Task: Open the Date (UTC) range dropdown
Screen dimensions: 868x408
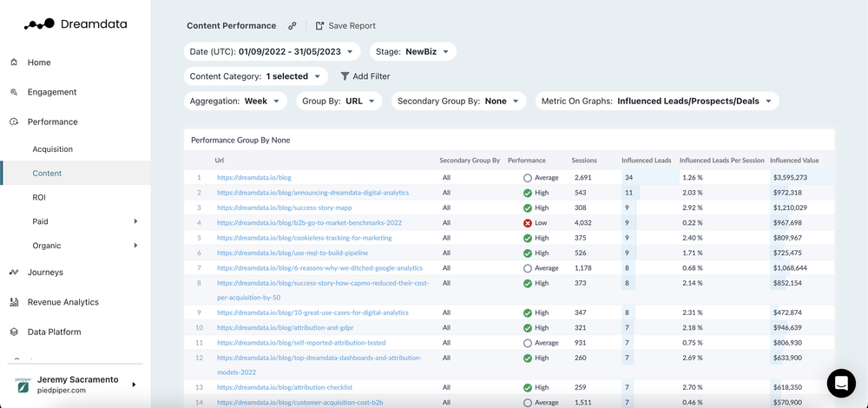Action: (272, 51)
